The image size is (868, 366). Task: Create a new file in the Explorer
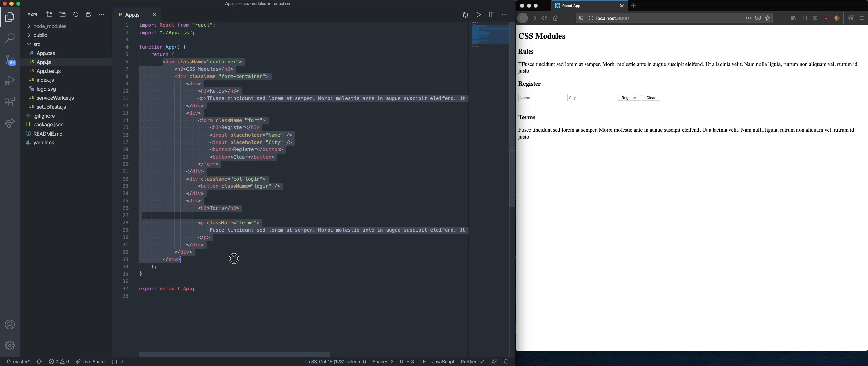click(x=50, y=14)
